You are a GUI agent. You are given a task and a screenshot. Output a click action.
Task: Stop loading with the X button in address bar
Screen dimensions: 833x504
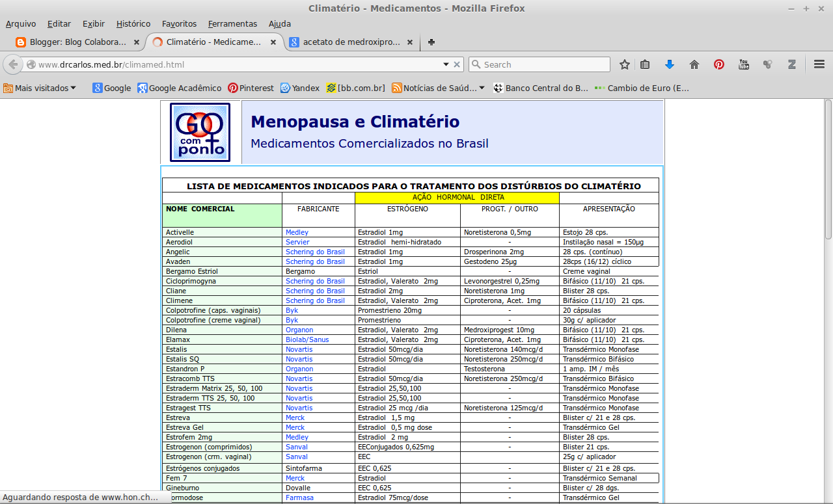click(x=457, y=64)
